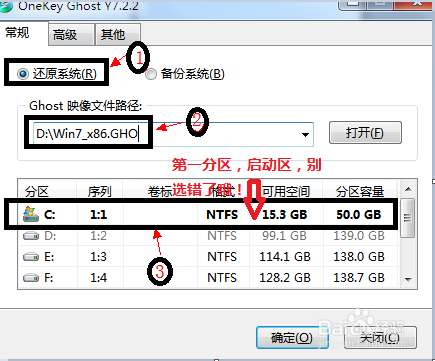The width and height of the screenshot is (435, 361).
Task: Click NTFS format cell in F: row
Action: coord(222,278)
